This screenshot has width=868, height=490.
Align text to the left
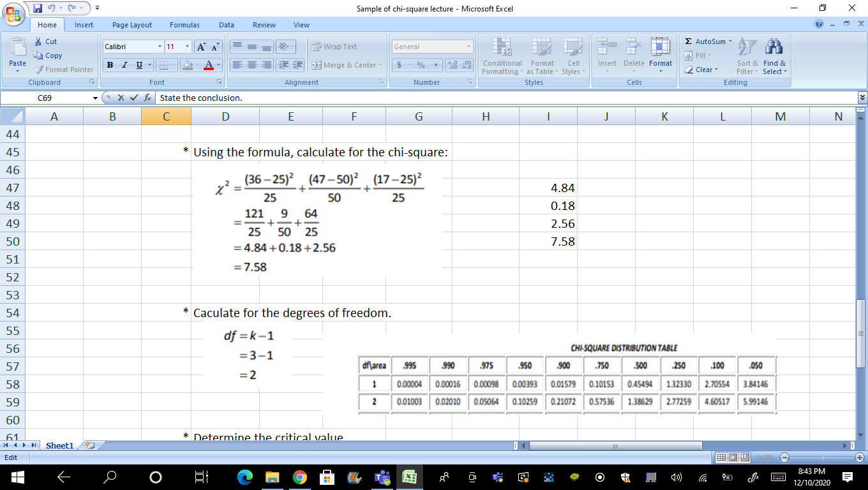[237, 65]
